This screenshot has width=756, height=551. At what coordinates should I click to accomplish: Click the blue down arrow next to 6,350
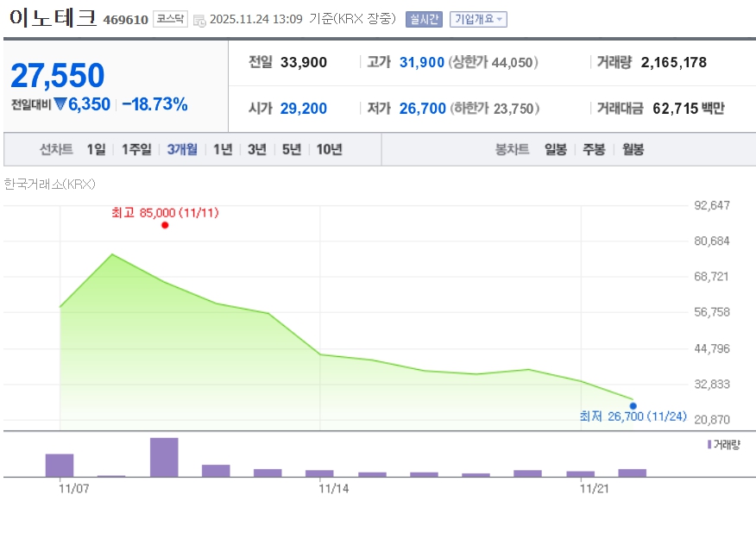(60, 105)
